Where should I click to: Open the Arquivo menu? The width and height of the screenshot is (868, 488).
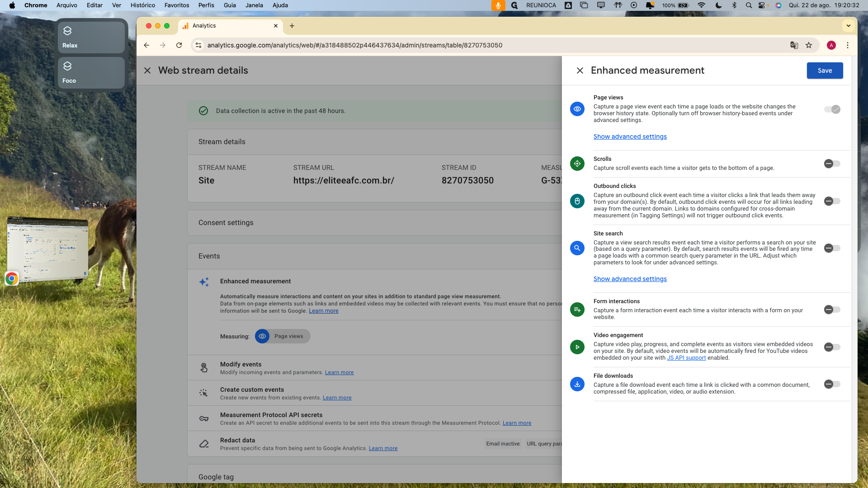67,5
